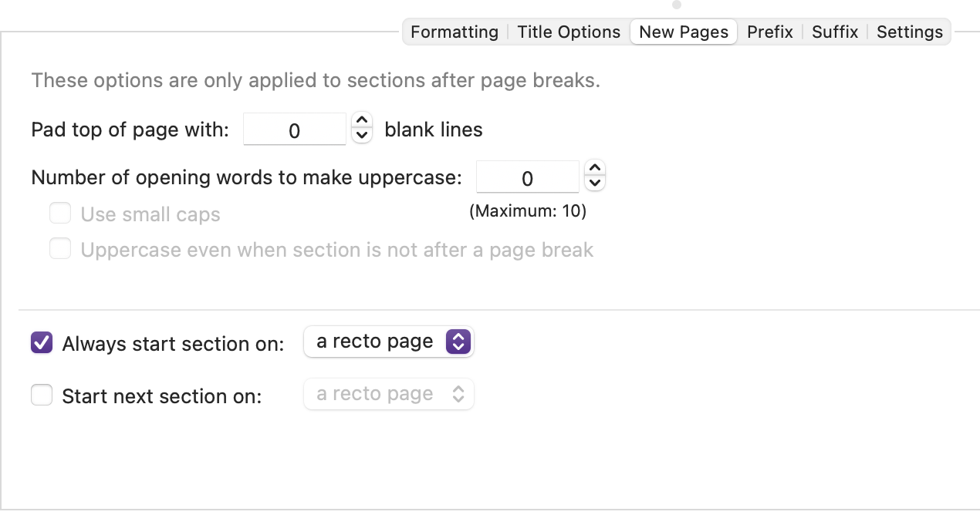The width and height of the screenshot is (980, 515).
Task: Open the Title Options tab
Action: [569, 32]
